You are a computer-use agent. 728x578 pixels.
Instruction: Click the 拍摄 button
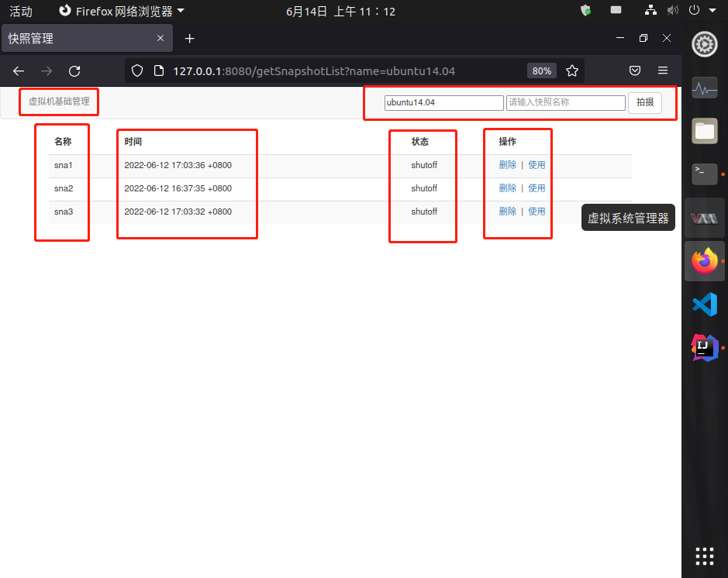[645, 102]
